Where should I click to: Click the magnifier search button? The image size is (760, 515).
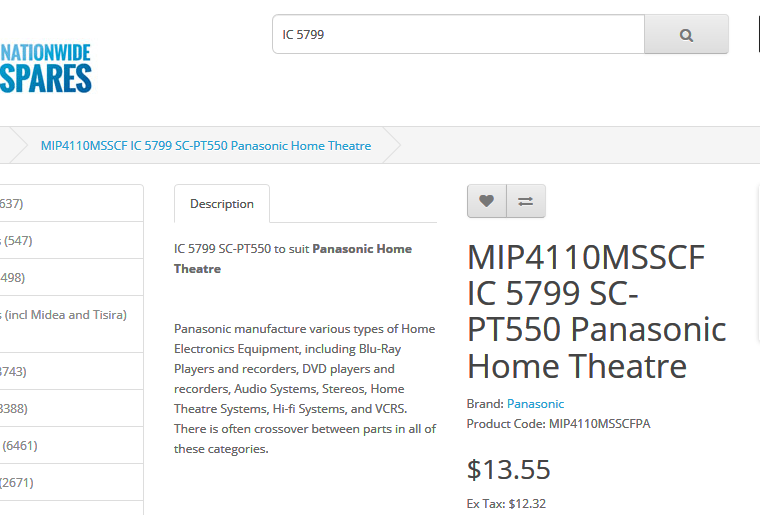click(x=686, y=34)
